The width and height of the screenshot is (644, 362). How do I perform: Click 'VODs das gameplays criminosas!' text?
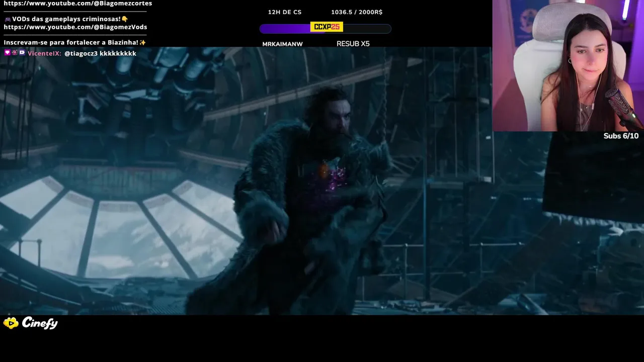point(66,19)
